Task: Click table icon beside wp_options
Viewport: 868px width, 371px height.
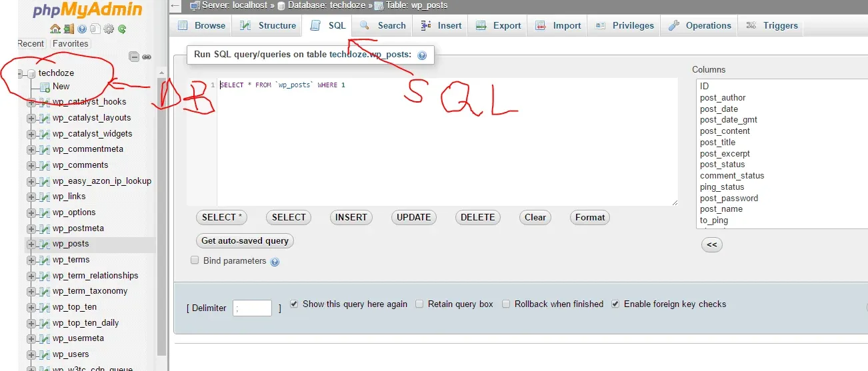Action: click(45, 212)
